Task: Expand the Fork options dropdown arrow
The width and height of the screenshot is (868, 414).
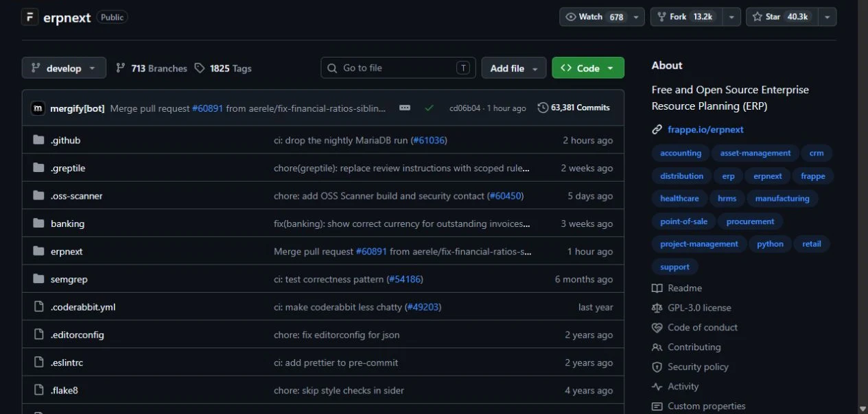Action: 733,17
